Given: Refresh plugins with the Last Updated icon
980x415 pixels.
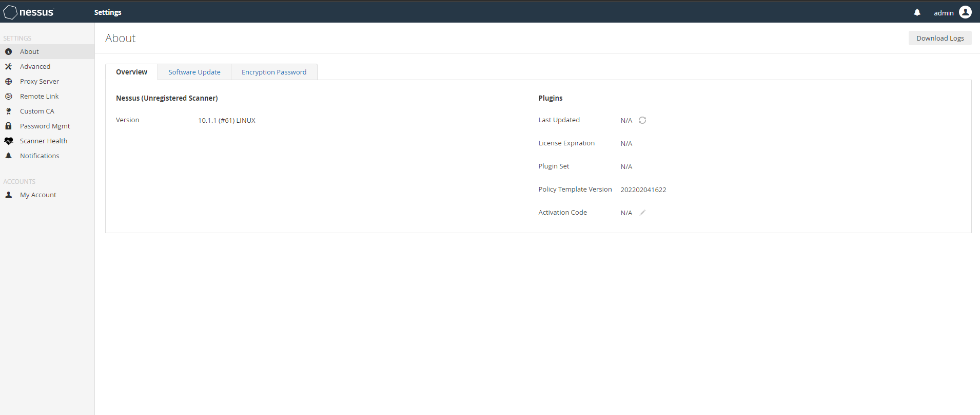Looking at the screenshot, I should coord(642,120).
